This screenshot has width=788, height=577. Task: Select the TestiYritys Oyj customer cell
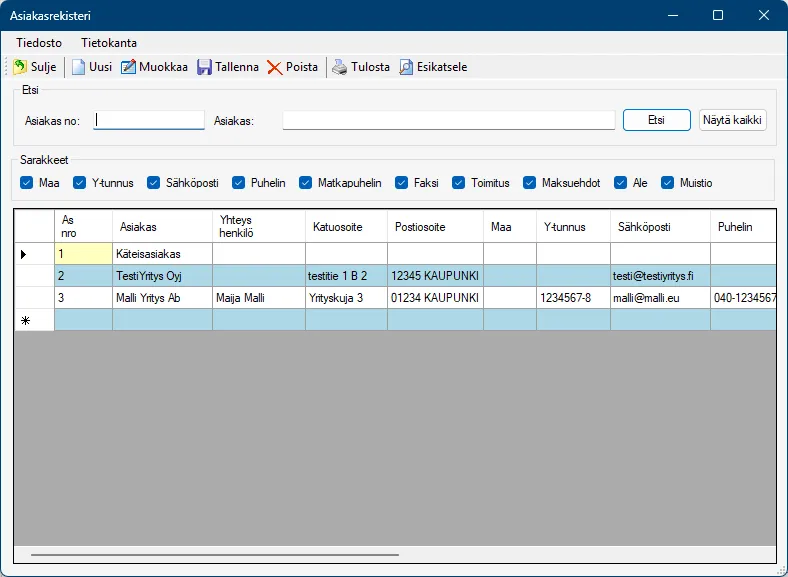click(162, 276)
